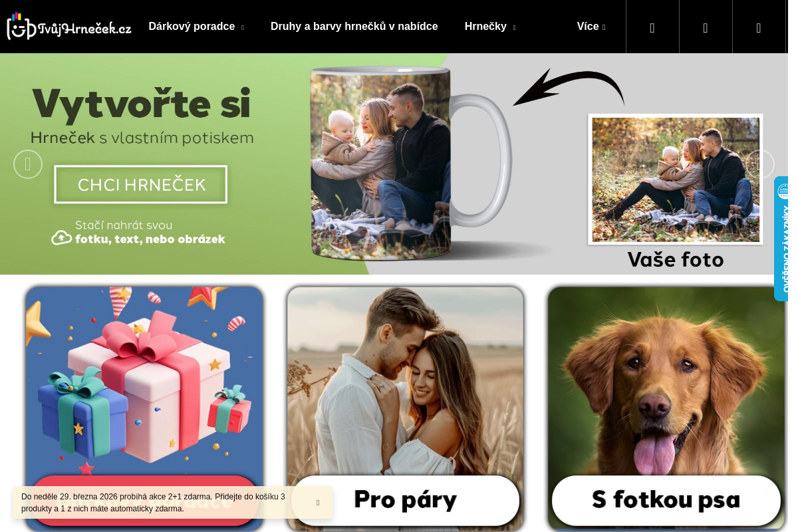Click the last header icon on the black bar
Viewport: 798px width, 532px height.
coord(759,27)
